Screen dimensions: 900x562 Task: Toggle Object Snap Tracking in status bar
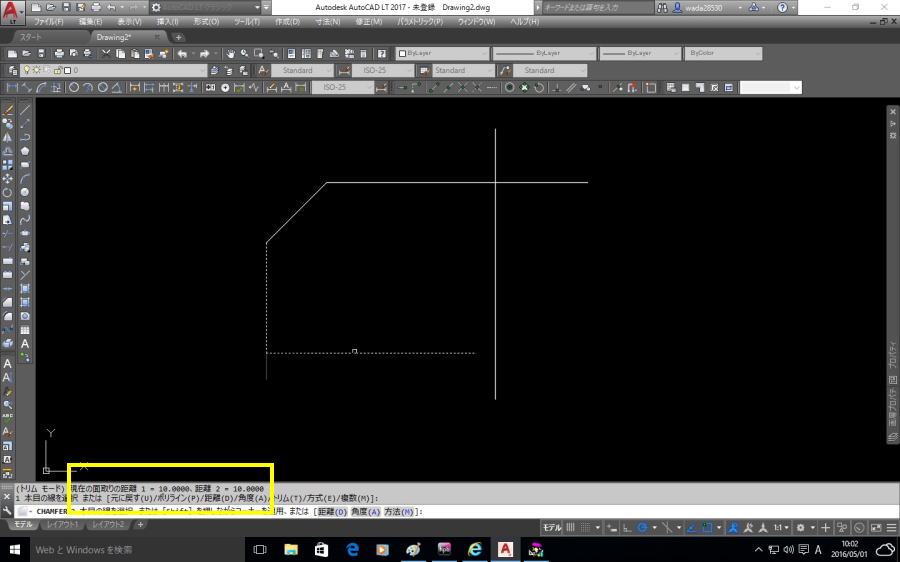point(692,528)
